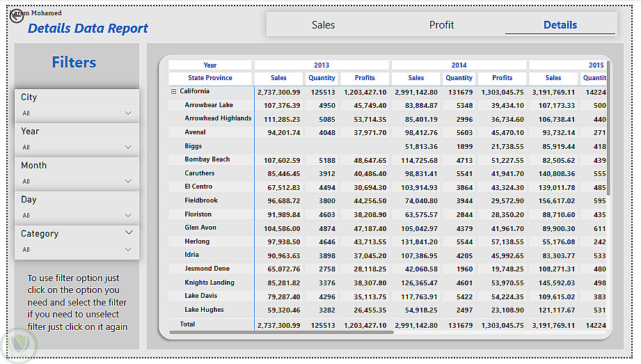Open the Category filter value dropdown
The width and height of the screenshot is (641, 364).
(x=128, y=249)
